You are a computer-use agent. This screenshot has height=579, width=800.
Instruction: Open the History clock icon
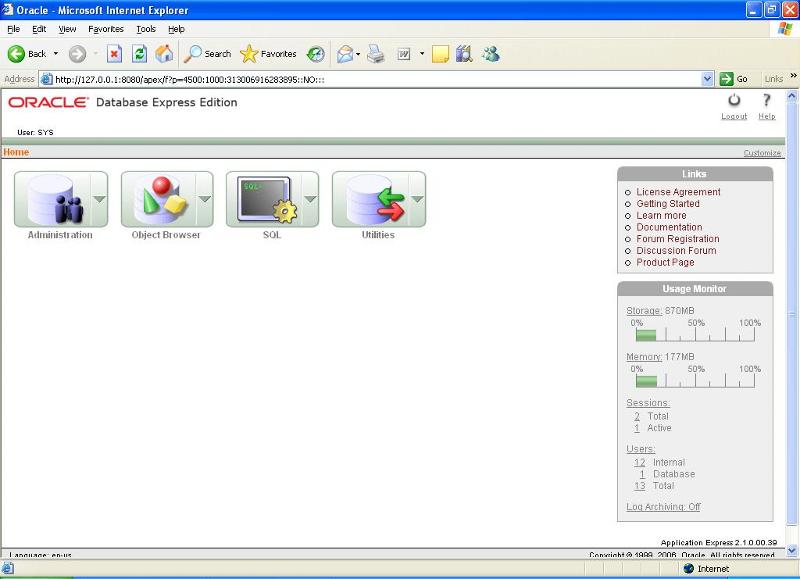pyautogui.click(x=316, y=54)
